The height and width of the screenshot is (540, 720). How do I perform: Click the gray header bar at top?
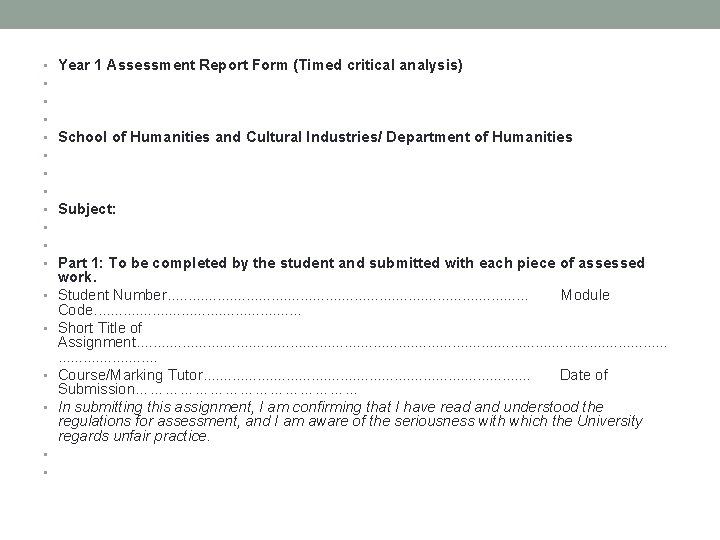click(x=360, y=14)
